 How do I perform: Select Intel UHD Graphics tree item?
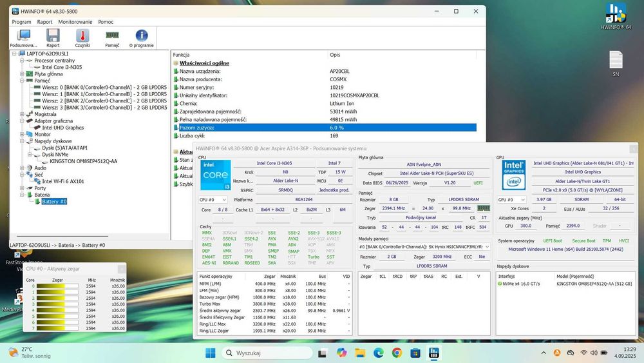coord(63,128)
